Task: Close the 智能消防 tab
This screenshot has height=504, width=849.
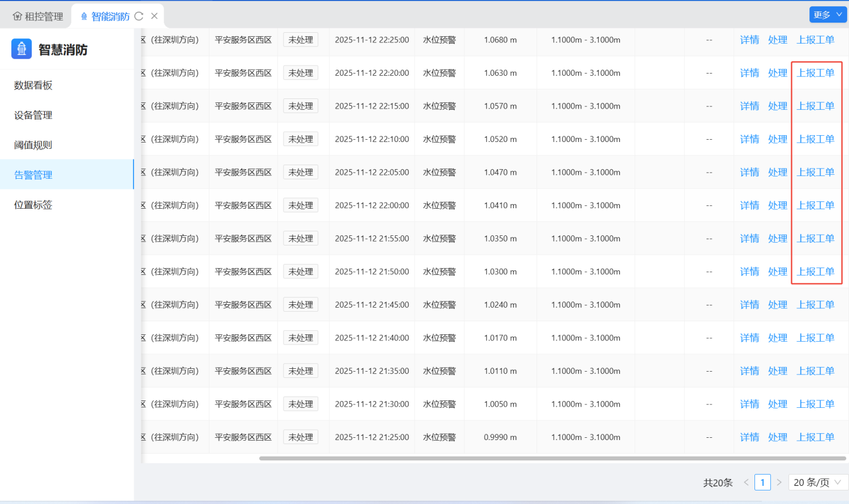Action: 154,16
